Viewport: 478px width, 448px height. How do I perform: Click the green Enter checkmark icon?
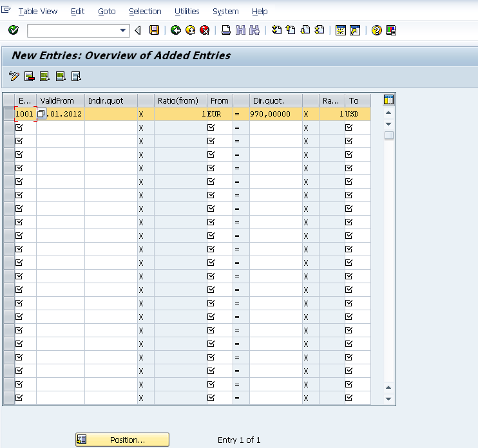(x=14, y=30)
